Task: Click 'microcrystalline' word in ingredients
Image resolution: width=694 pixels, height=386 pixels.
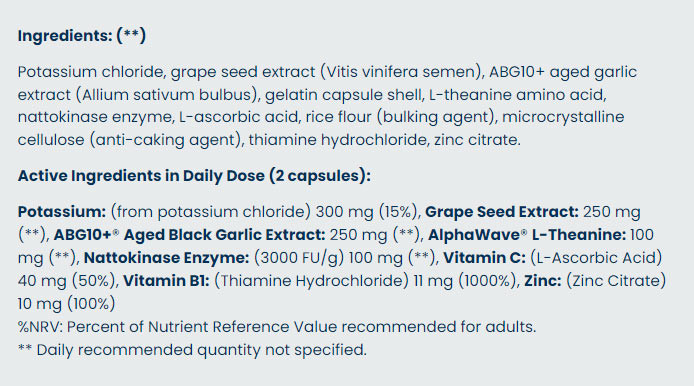Action: pyautogui.click(x=563, y=117)
